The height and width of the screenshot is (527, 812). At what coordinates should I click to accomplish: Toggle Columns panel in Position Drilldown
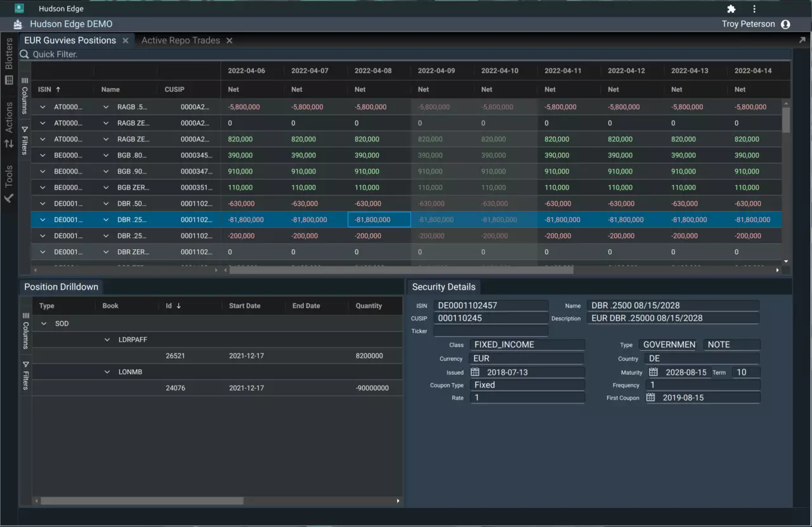click(x=26, y=330)
